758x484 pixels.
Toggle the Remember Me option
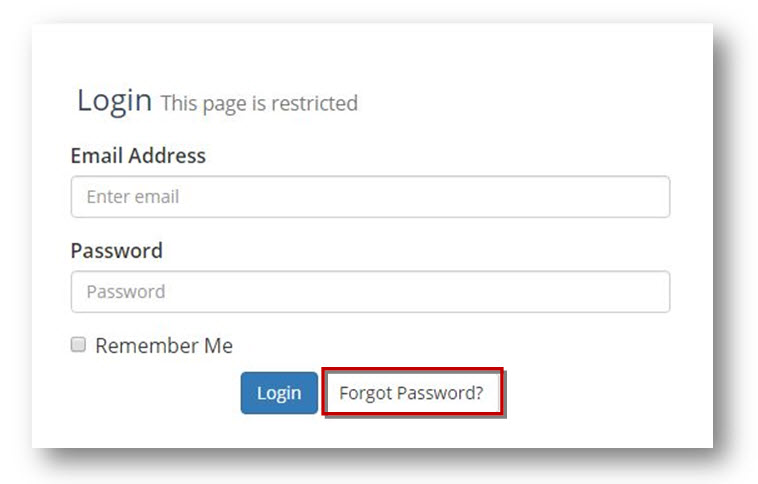(78, 345)
